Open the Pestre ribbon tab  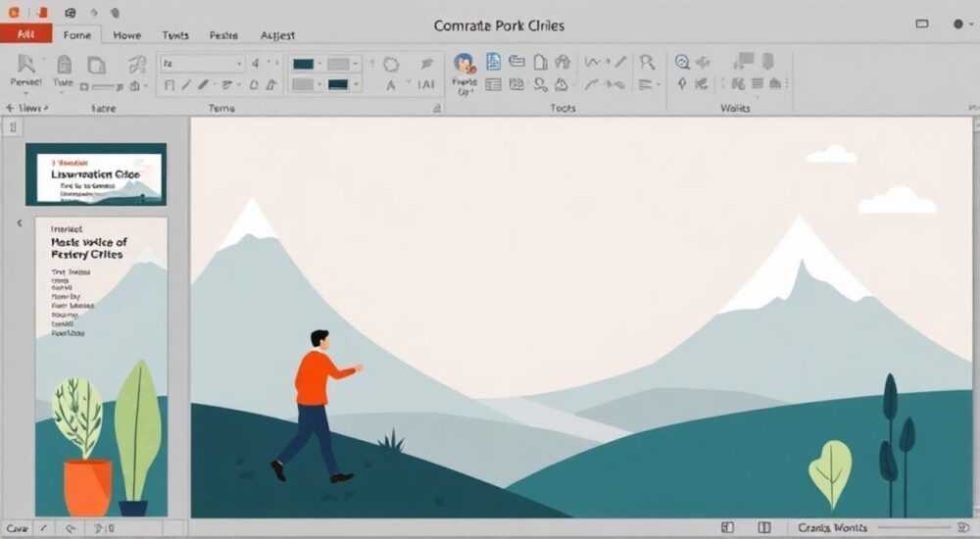[223, 35]
